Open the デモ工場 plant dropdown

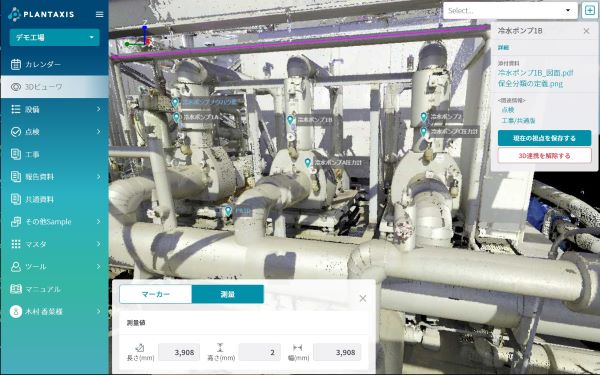tap(54, 38)
